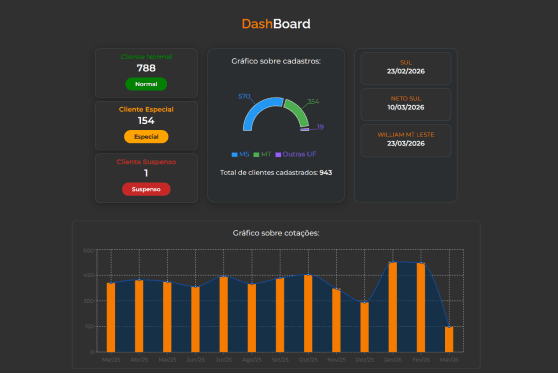Click the Mar/26 bar in cotações chart
The image size is (558, 373).
(449, 340)
